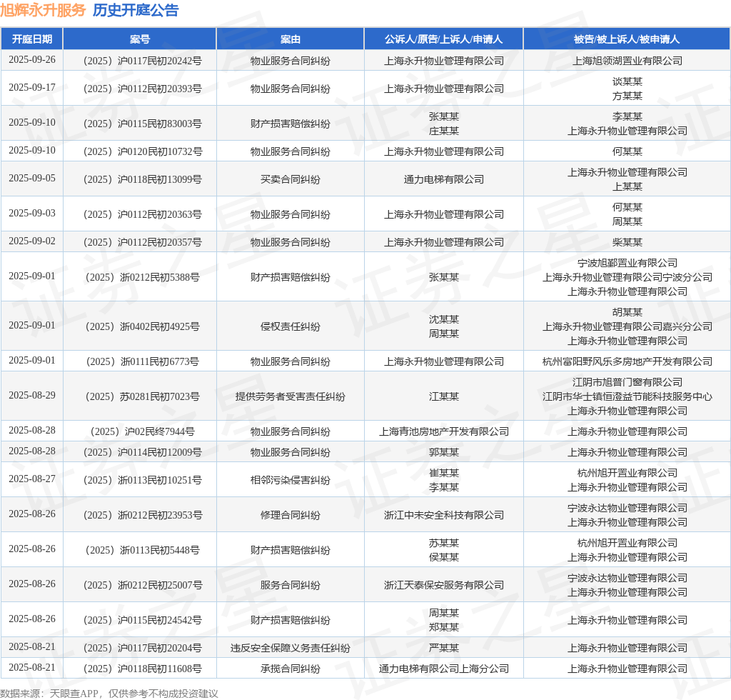Click plaintiff 郭某某
This screenshot has height=700, width=731.
(444, 452)
